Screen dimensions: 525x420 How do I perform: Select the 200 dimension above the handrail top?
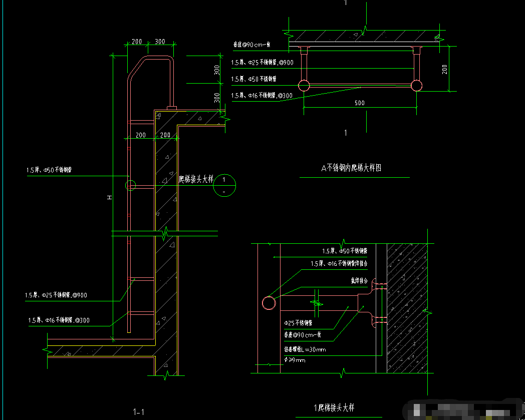pyautogui.click(x=137, y=42)
